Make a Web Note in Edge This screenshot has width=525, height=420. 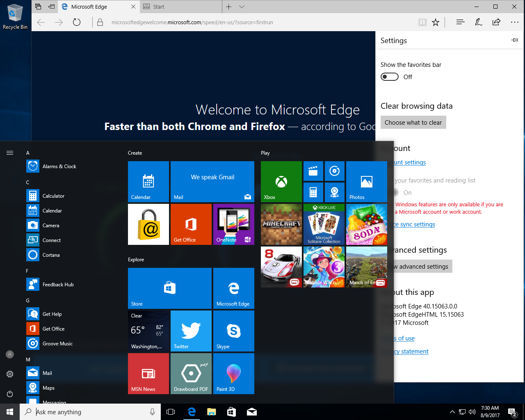point(479,22)
